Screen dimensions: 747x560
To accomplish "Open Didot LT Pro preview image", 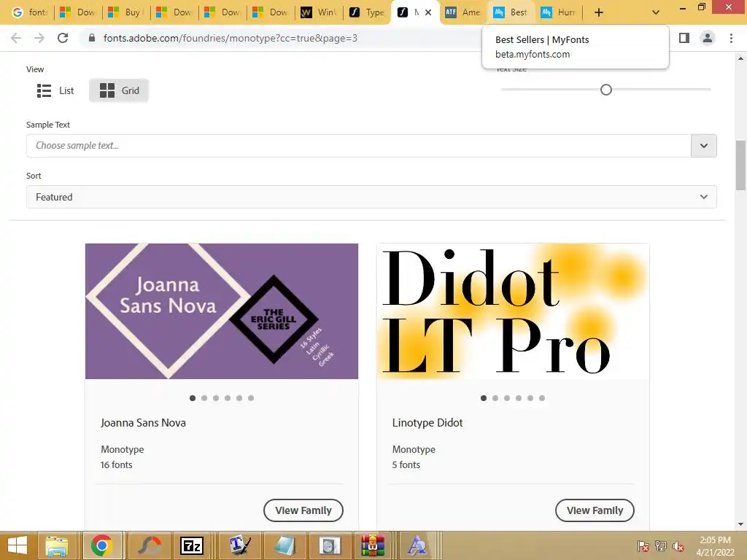I will tap(513, 311).
